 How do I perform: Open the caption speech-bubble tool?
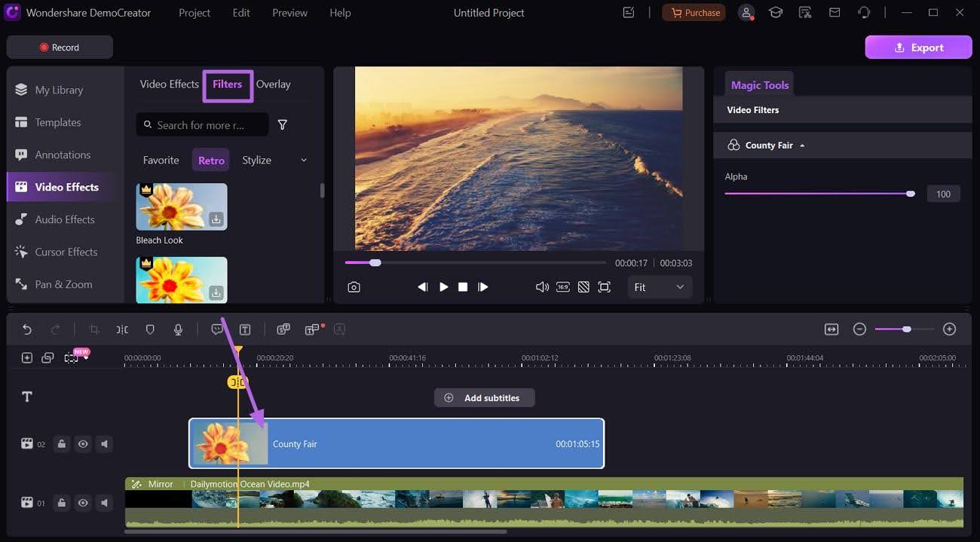point(217,329)
